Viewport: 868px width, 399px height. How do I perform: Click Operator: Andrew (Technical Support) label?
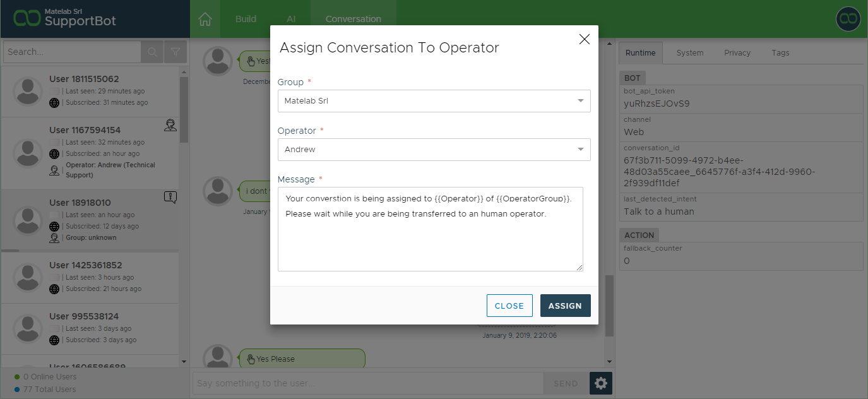point(110,170)
